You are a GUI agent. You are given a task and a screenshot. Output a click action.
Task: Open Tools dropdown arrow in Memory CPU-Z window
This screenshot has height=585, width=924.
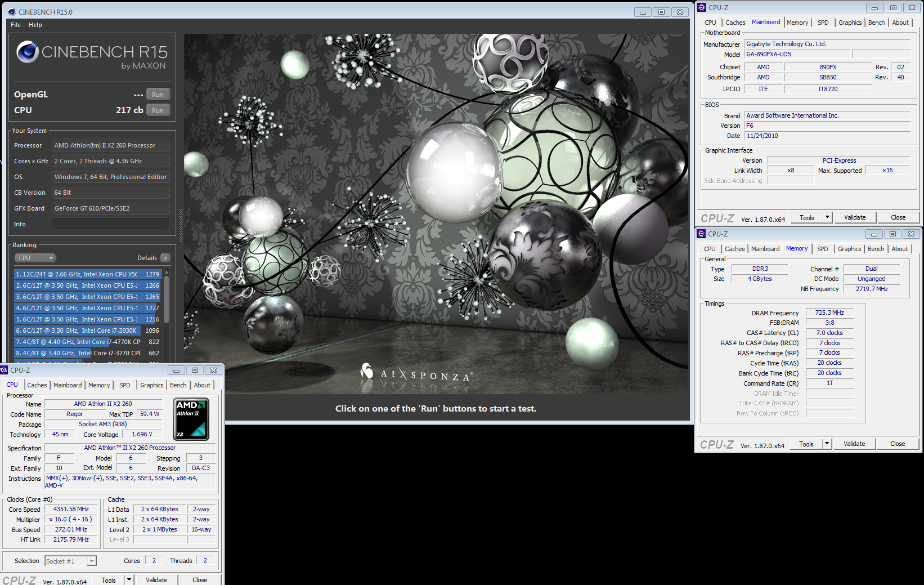click(x=826, y=444)
